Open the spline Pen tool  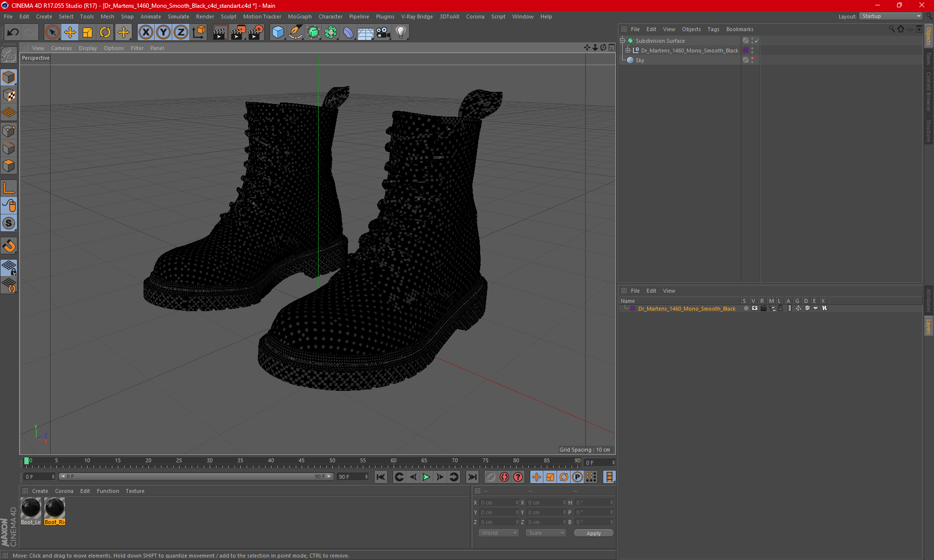(296, 33)
